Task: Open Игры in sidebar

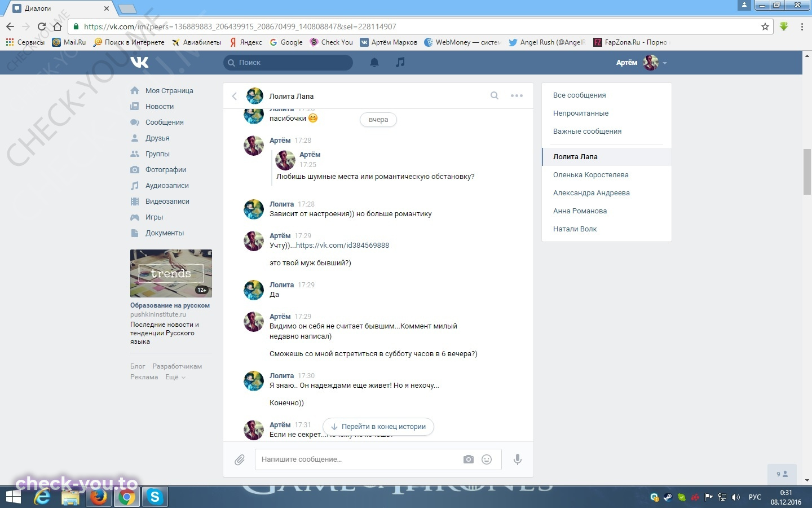Action: 154,217
